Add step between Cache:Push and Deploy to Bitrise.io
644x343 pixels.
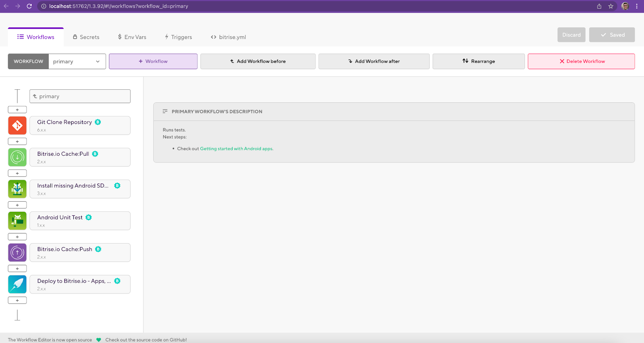point(17,269)
